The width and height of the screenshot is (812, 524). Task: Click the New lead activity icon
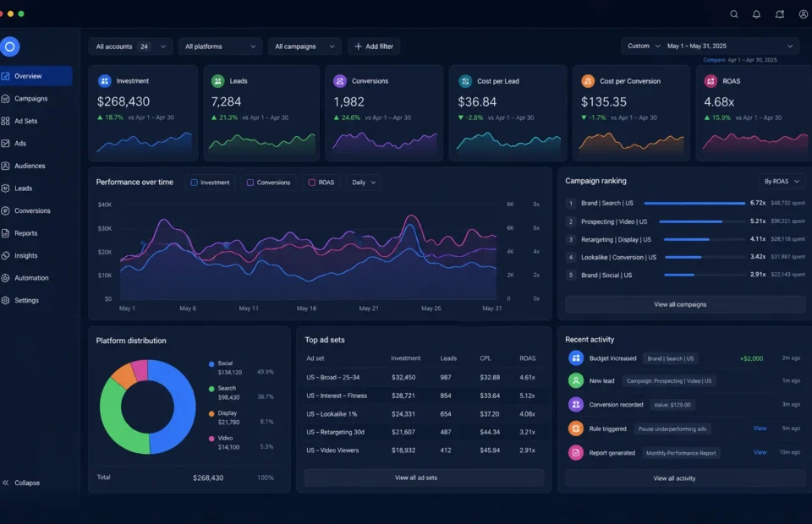(576, 380)
